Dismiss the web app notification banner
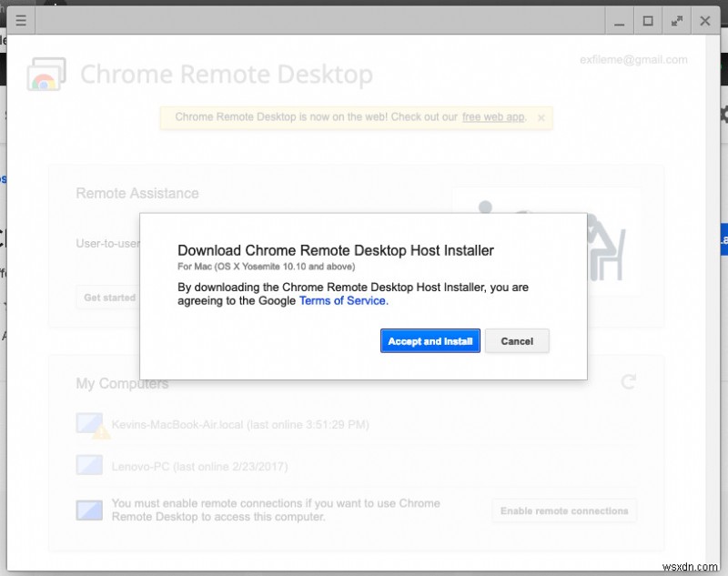Image resolution: width=728 pixels, height=576 pixels. click(x=540, y=116)
